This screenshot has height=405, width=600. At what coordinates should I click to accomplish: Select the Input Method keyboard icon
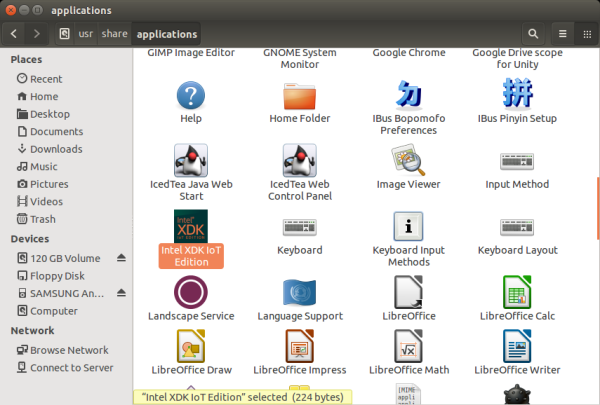coord(517,161)
